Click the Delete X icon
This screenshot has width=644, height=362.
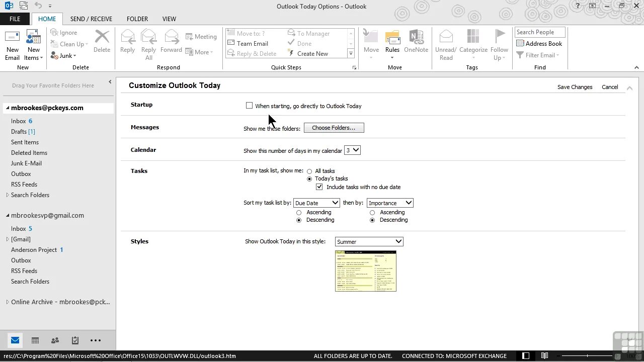point(102,37)
